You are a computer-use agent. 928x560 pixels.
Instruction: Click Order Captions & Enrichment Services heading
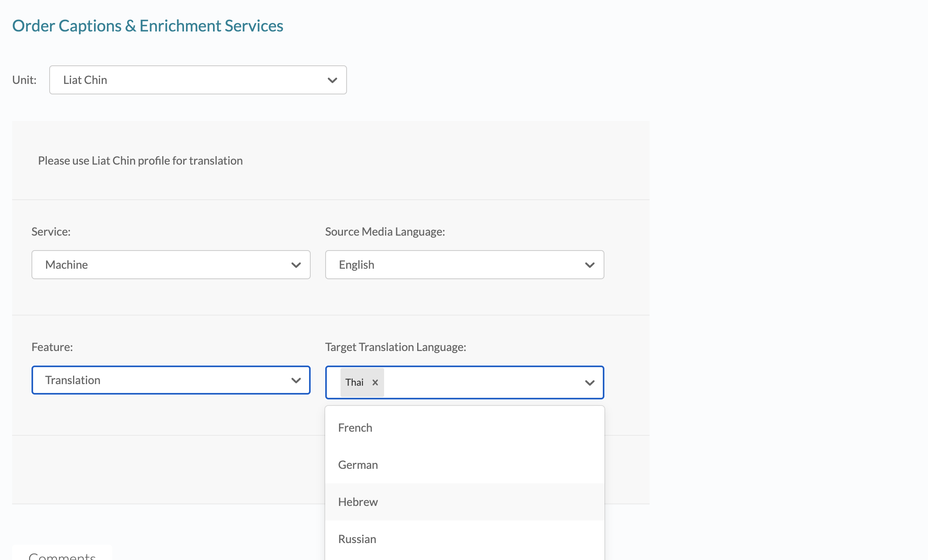click(148, 26)
